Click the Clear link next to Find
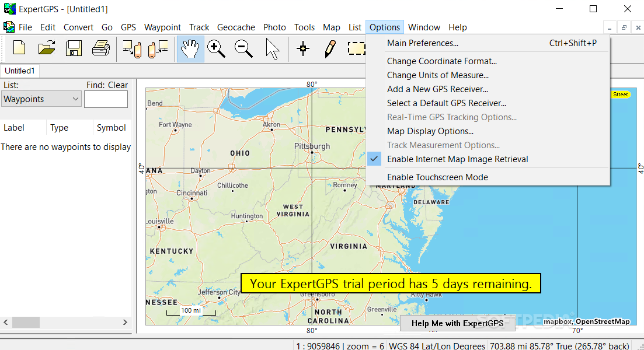 tap(118, 85)
